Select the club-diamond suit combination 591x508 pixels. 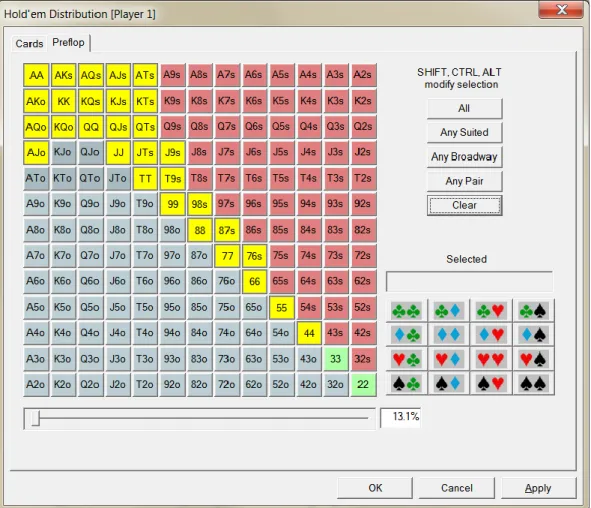click(448, 311)
